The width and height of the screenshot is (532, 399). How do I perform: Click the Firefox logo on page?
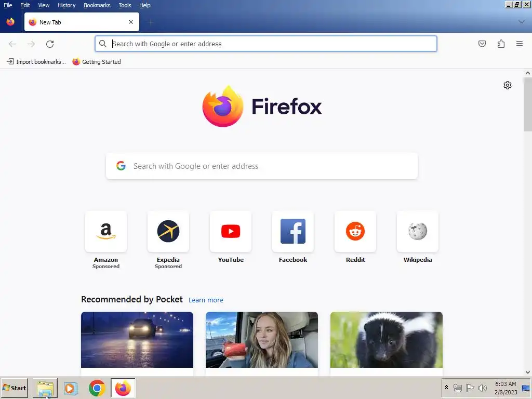(x=262, y=107)
